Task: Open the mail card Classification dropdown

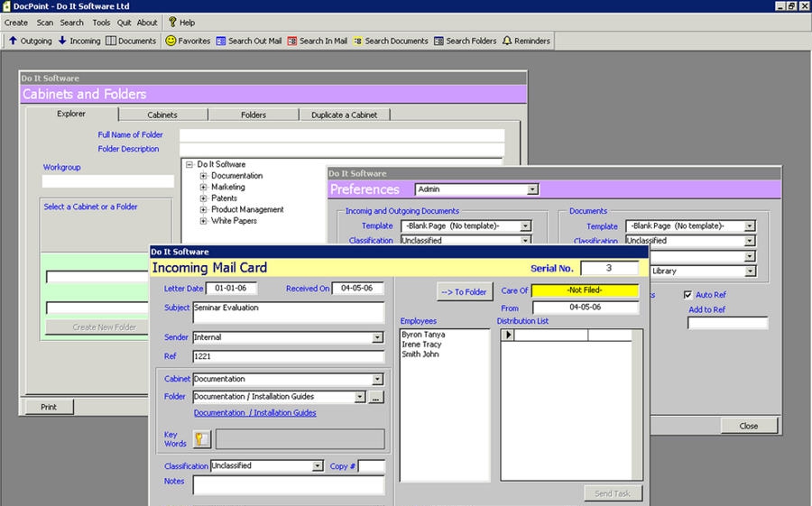Action: (x=318, y=466)
